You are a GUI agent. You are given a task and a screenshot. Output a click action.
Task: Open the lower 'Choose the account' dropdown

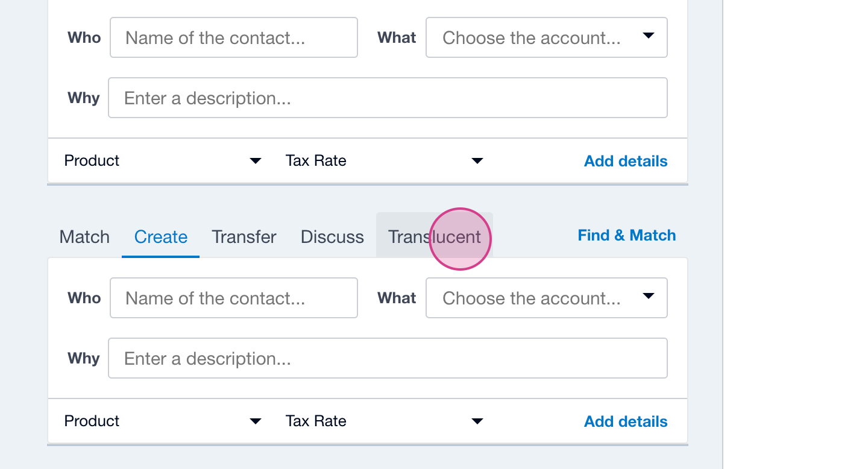click(x=546, y=298)
